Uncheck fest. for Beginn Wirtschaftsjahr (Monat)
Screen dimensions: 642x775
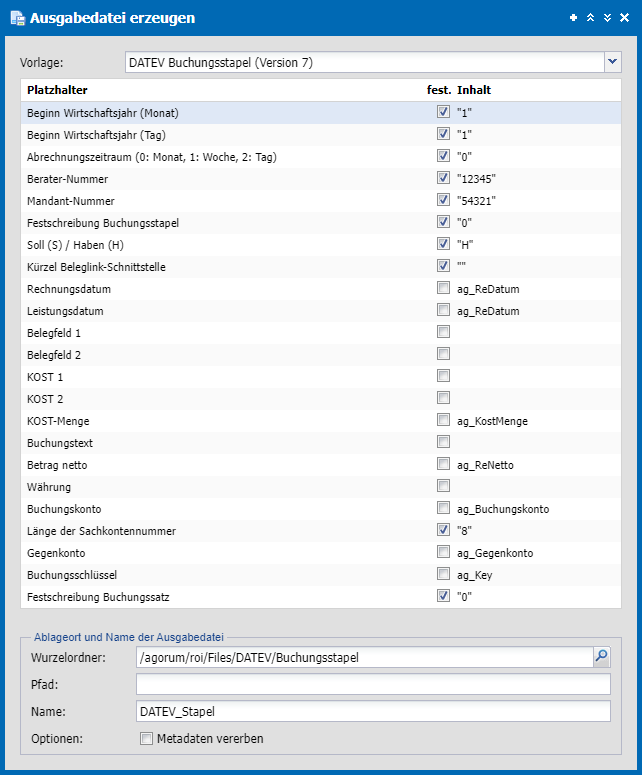coord(443,112)
